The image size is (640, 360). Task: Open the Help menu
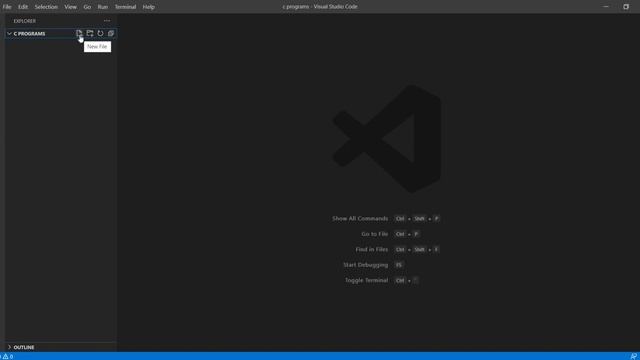149,7
